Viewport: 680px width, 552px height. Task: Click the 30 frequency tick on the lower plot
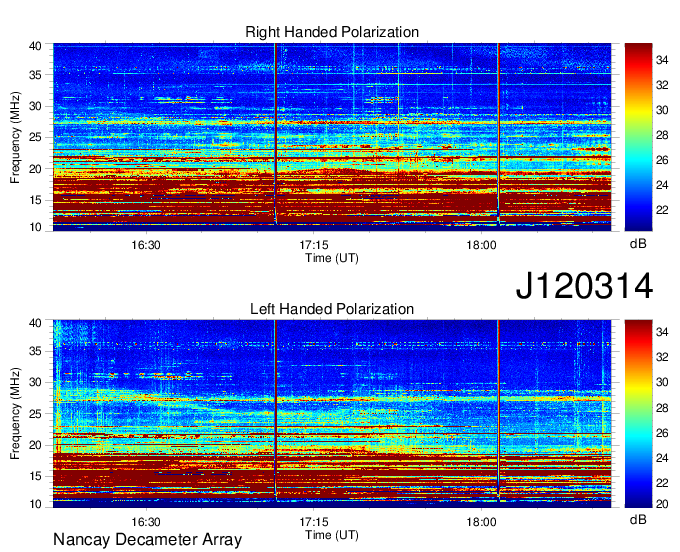coord(35,382)
